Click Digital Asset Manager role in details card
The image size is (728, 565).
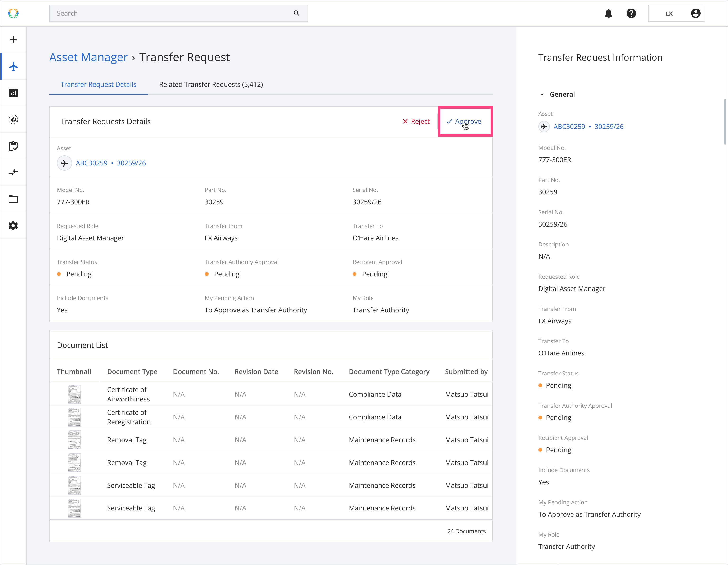coord(90,238)
